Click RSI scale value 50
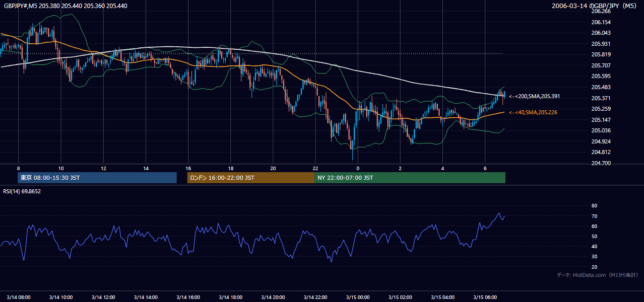The image size is (644, 302). (594, 236)
